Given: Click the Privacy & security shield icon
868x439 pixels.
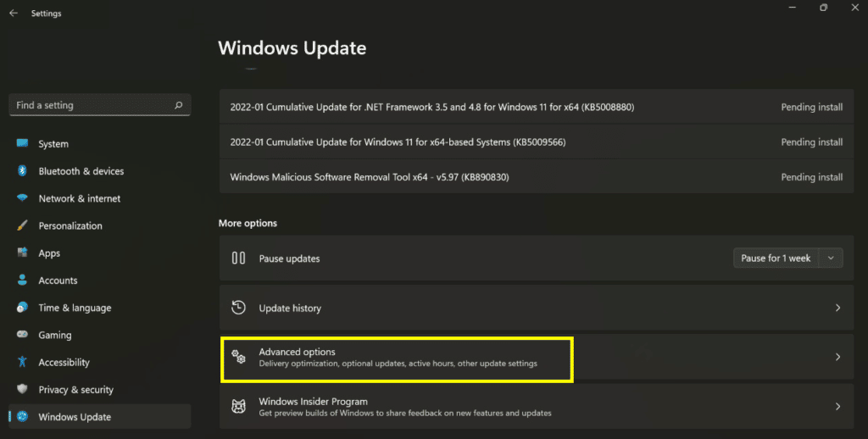Looking at the screenshot, I should point(22,390).
